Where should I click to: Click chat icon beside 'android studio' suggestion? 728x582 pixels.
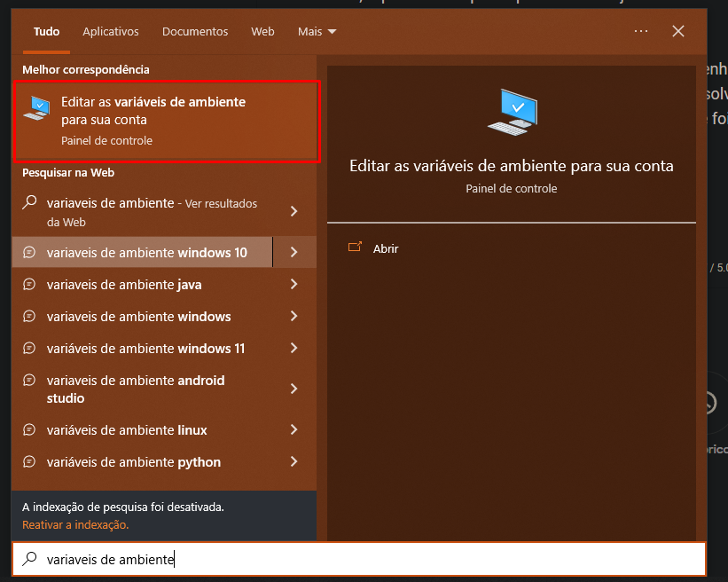(29, 380)
